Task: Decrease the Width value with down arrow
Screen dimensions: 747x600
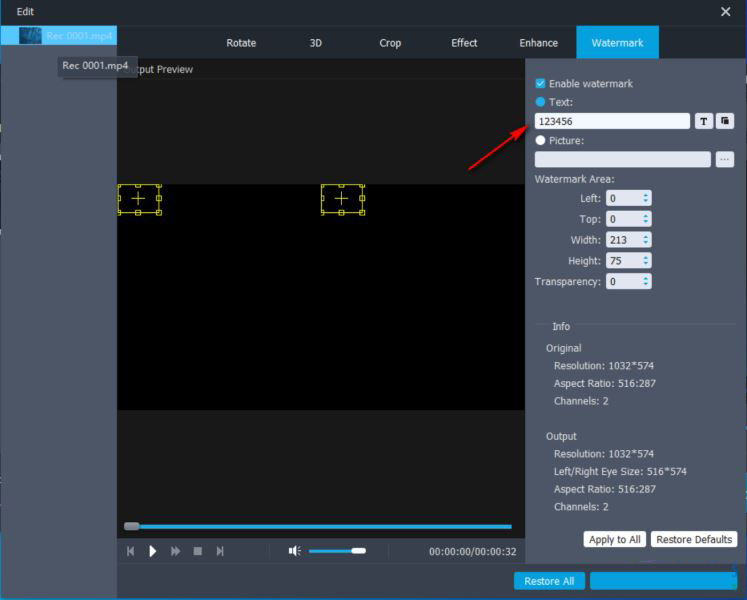Action: pyautogui.click(x=646, y=243)
